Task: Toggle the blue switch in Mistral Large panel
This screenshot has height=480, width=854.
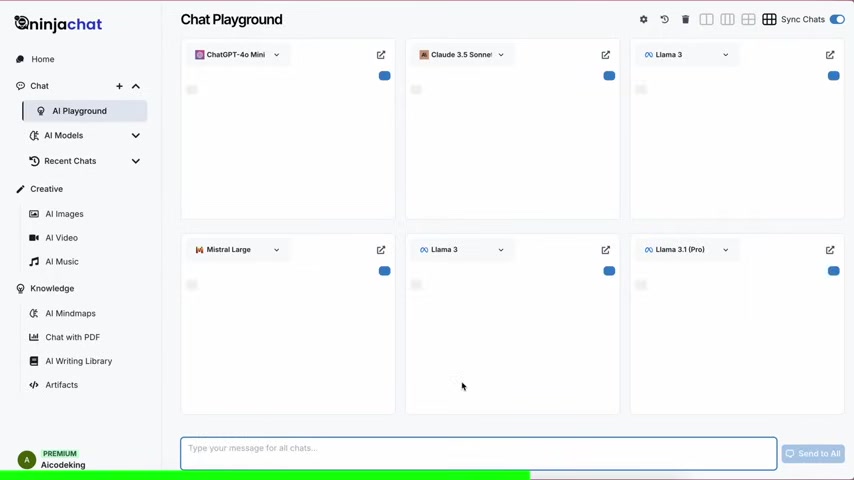Action: pyautogui.click(x=385, y=271)
